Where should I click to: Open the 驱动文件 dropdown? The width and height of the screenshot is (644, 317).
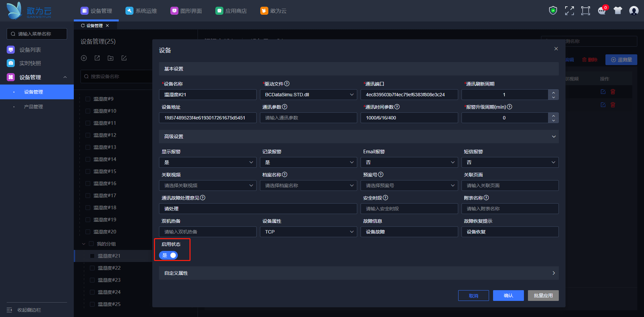pyautogui.click(x=308, y=95)
